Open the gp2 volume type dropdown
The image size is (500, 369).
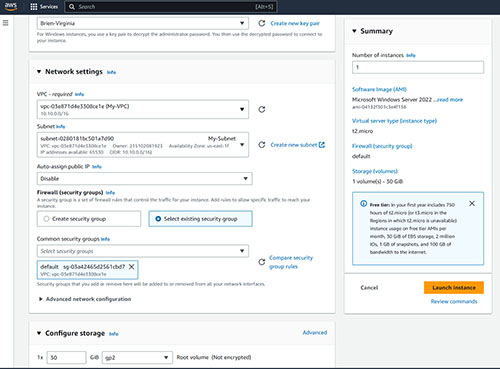[x=137, y=357]
